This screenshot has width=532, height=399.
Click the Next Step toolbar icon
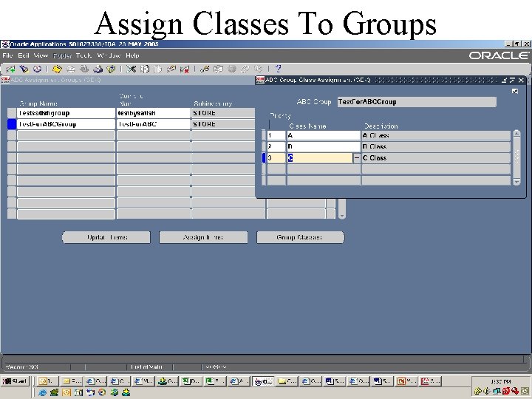pyautogui.click(x=71, y=69)
